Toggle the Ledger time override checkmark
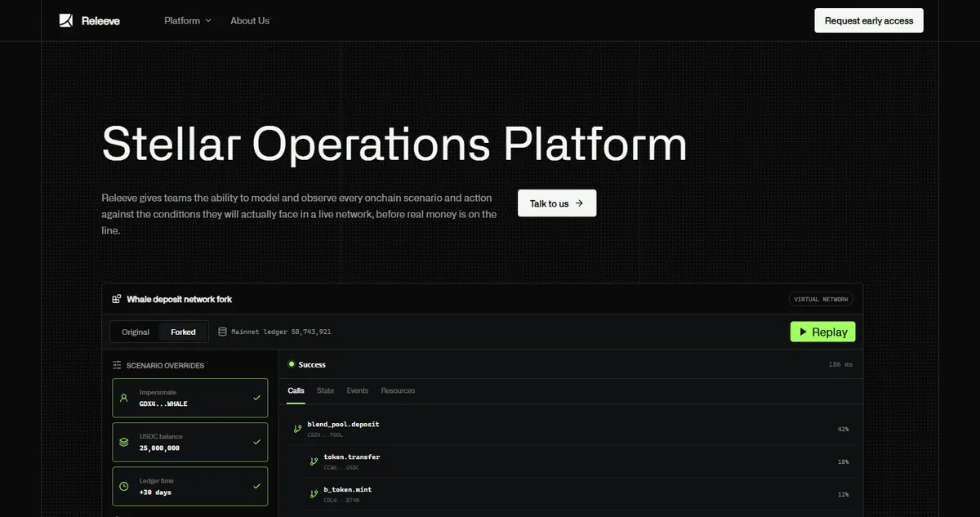The image size is (980, 517). [x=256, y=486]
